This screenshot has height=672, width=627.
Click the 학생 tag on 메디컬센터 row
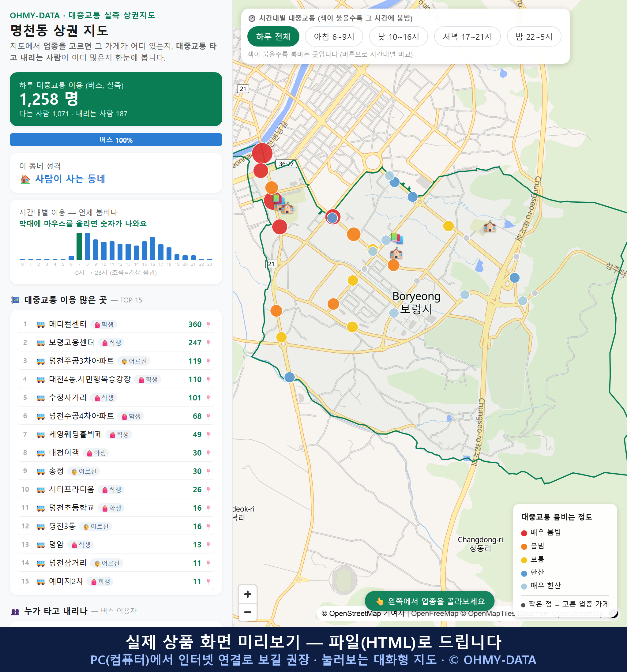click(x=104, y=325)
